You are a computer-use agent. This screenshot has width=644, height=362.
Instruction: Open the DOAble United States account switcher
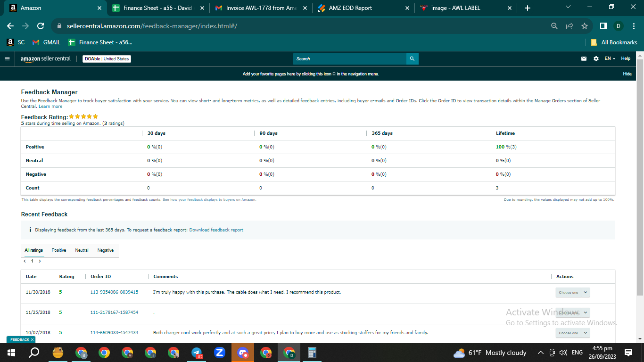(x=107, y=59)
